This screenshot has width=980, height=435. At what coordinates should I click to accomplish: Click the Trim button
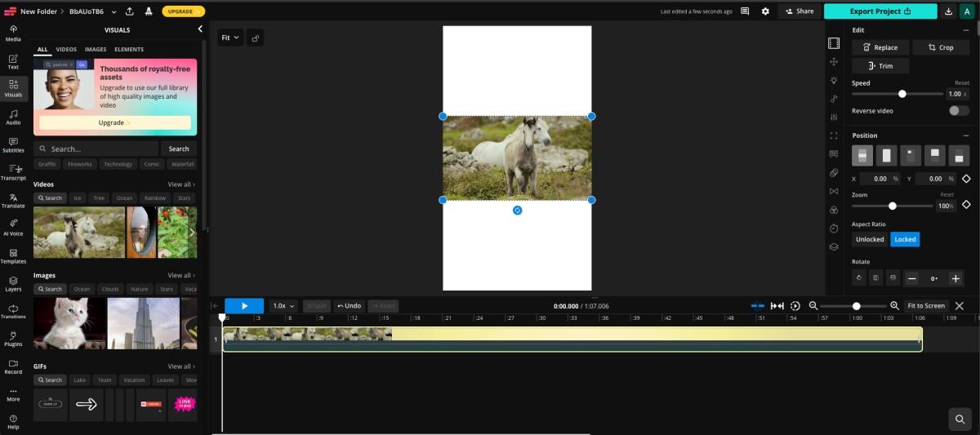point(880,66)
